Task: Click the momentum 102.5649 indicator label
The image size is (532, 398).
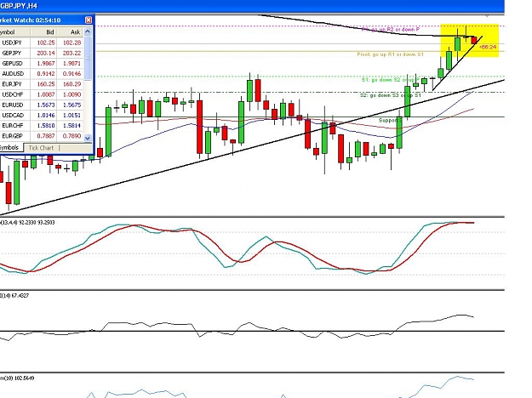Action: [17, 378]
